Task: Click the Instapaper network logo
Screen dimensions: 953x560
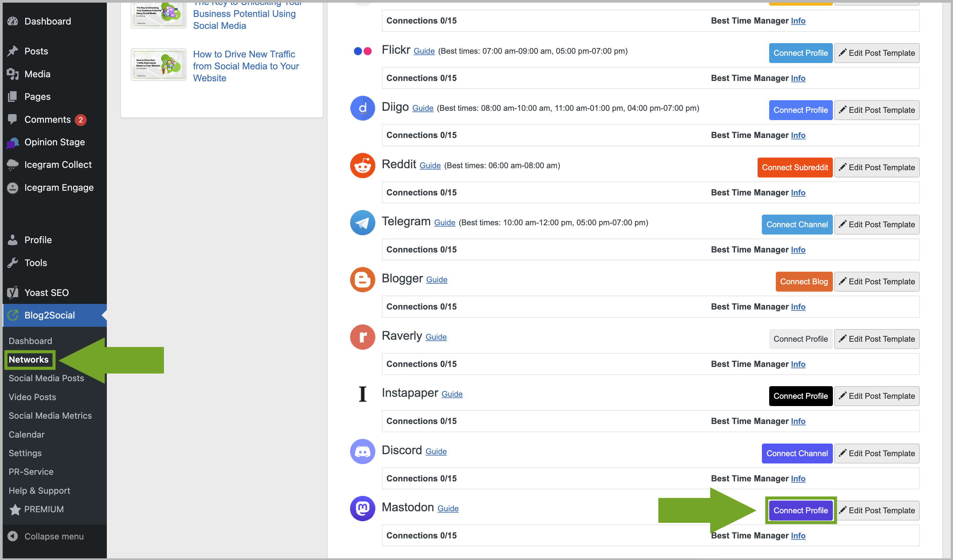Action: [x=362, y=394]
